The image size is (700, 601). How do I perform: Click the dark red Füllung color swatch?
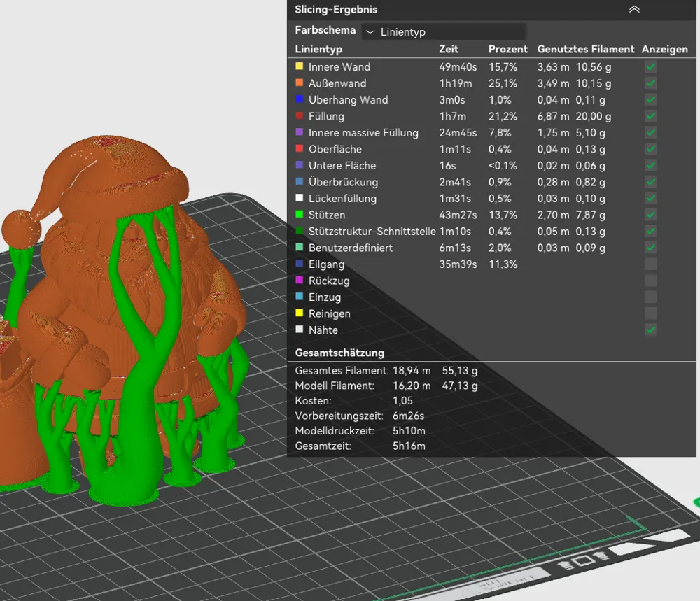tap(300, 116)
